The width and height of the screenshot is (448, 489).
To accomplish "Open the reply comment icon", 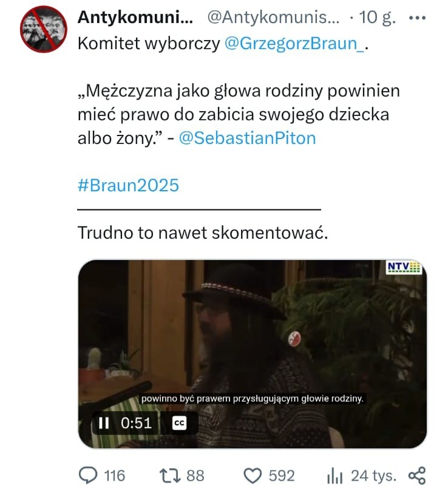I will point(88,475).
